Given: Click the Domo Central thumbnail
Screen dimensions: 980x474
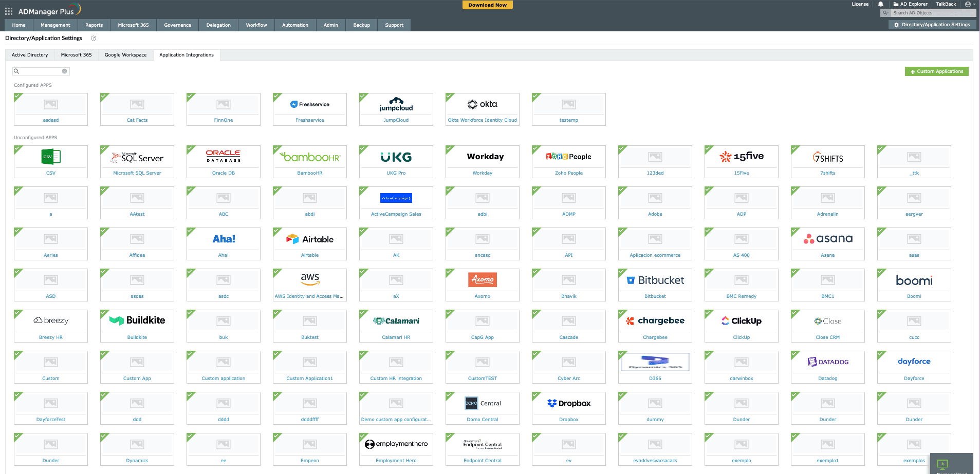Looking at the screenshot, I should [x=483, y=403].
